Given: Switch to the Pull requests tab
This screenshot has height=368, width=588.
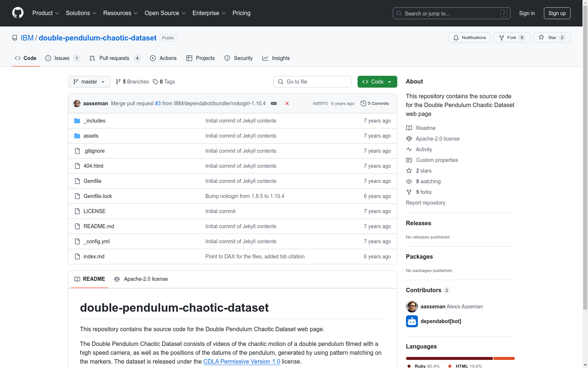Looking at the screenshot, I should [115, 58].
